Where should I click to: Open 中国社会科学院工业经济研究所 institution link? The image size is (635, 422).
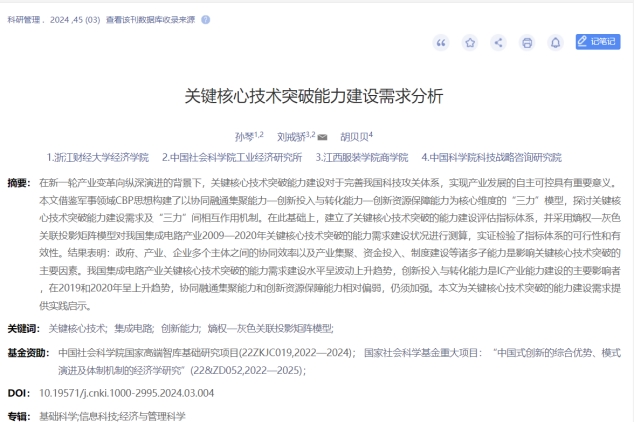(x=231, y=157)
